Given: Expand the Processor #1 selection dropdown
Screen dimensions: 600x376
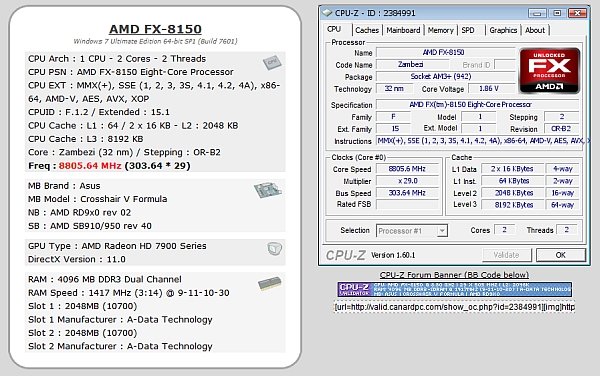Looking at the screenshot, I should pyautogui.click(x=442, y=231).
